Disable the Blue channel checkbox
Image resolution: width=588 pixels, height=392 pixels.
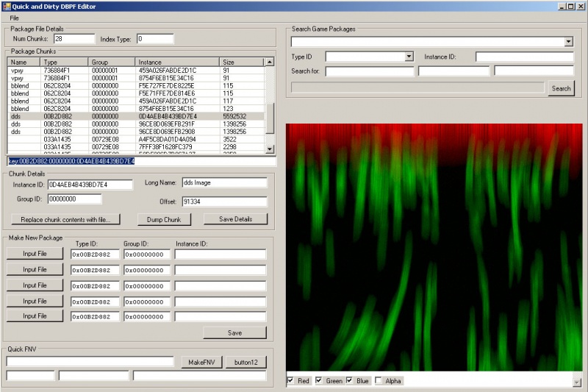click(x=350, y=380)
